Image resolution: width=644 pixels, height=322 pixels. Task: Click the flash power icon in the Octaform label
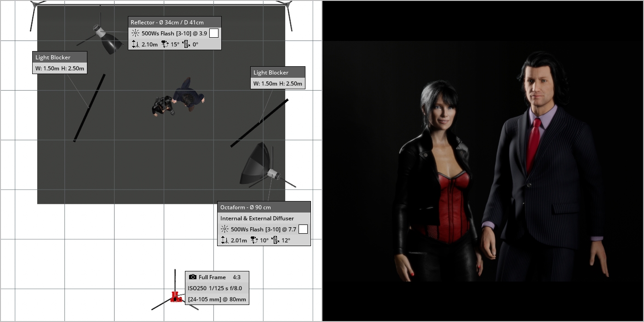224,229
